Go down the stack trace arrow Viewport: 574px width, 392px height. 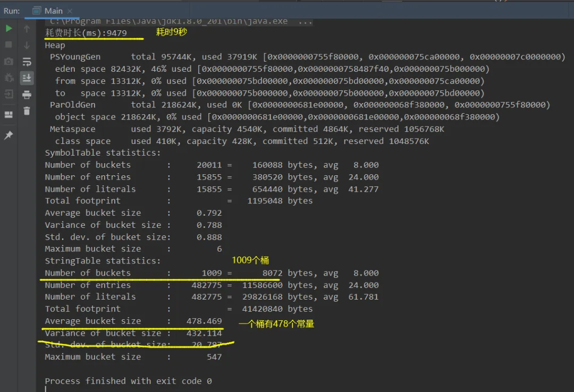(27, 45)
